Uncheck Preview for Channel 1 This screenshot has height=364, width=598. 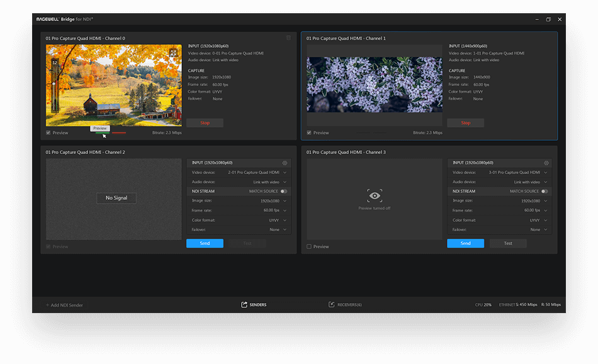coord(309,133)
